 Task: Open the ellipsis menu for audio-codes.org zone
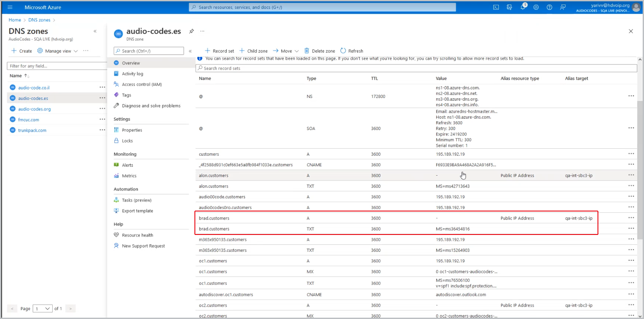[101, 108]
